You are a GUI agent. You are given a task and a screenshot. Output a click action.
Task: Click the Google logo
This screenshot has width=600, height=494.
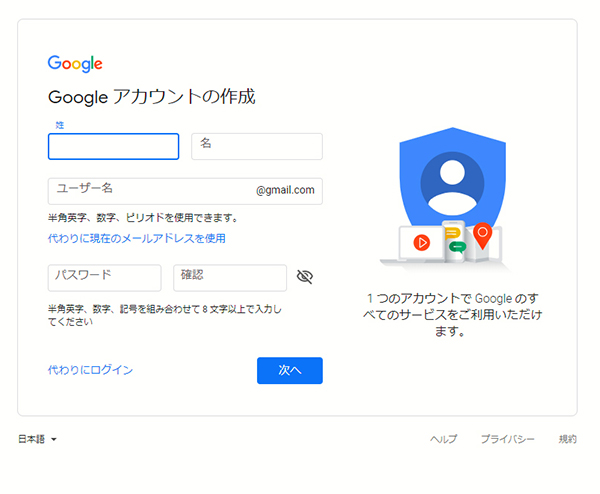[75, 64]
